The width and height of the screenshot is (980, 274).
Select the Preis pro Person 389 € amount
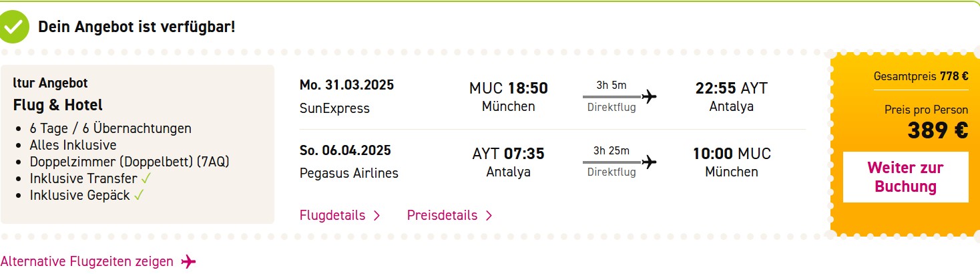(x=937, y=131)
